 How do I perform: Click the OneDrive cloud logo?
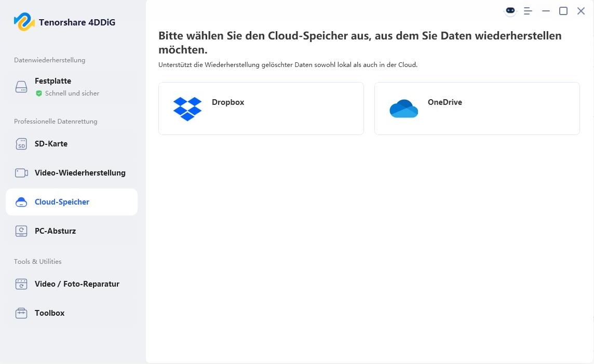pos(404,109)
